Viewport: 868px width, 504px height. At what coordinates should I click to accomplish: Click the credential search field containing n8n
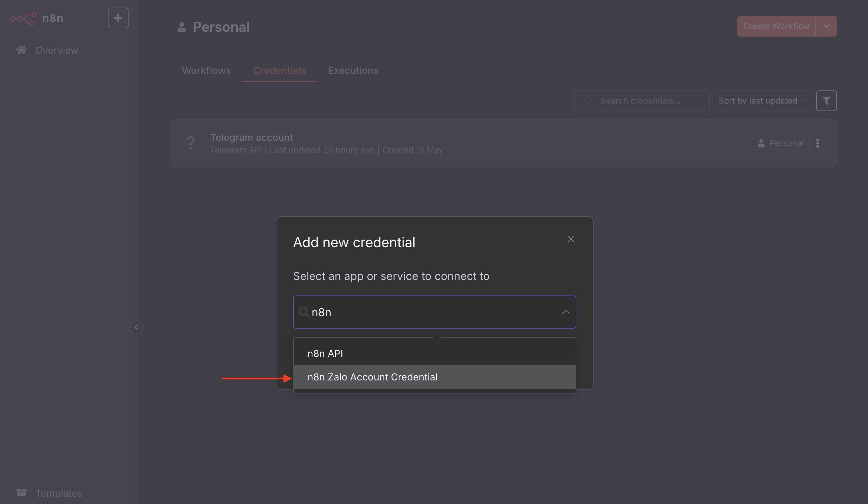pyautogui.click(x=434, y=312)
